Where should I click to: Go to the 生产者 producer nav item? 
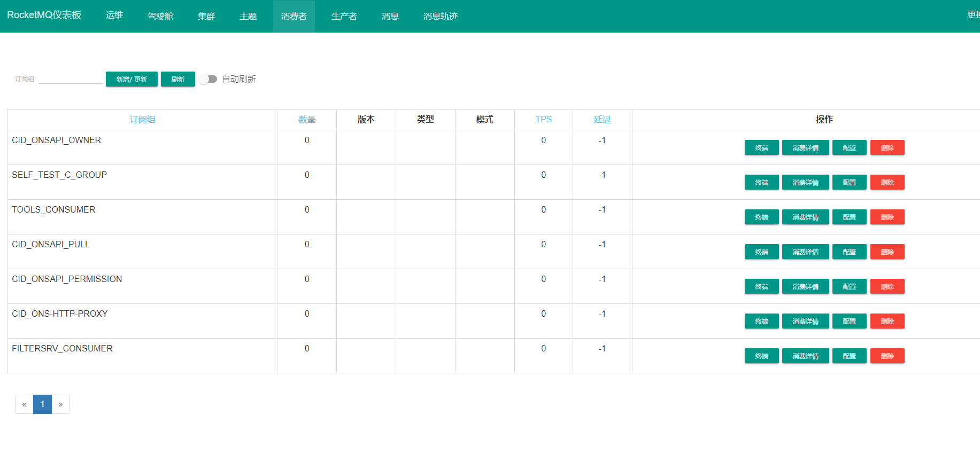point(344,17)
